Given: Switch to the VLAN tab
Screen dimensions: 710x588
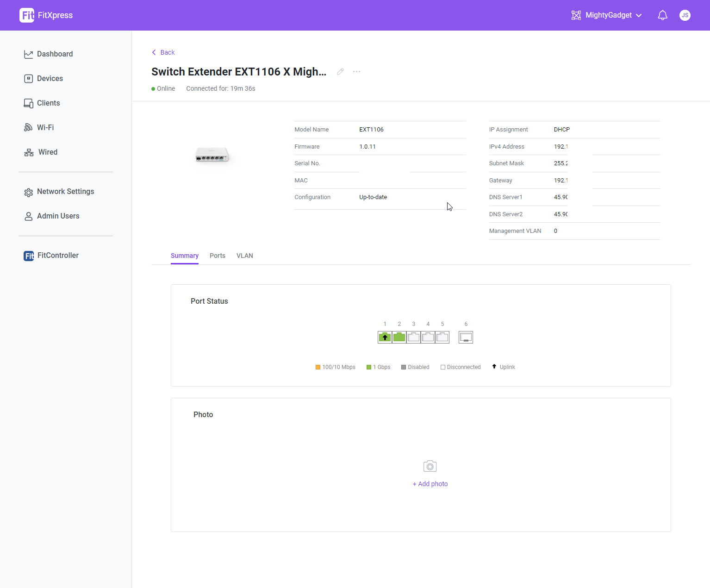Looking at the screenshot, I should click(x=244, y=256).
